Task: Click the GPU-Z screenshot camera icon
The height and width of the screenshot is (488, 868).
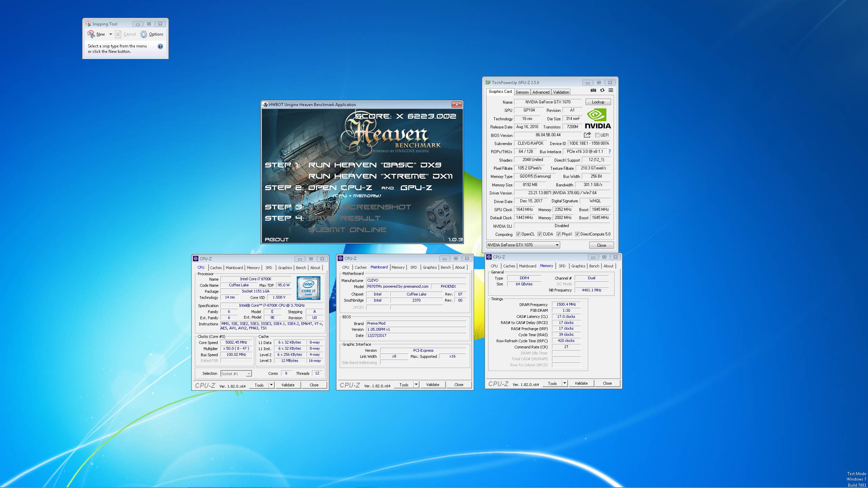Action: [x=593, y=90]
